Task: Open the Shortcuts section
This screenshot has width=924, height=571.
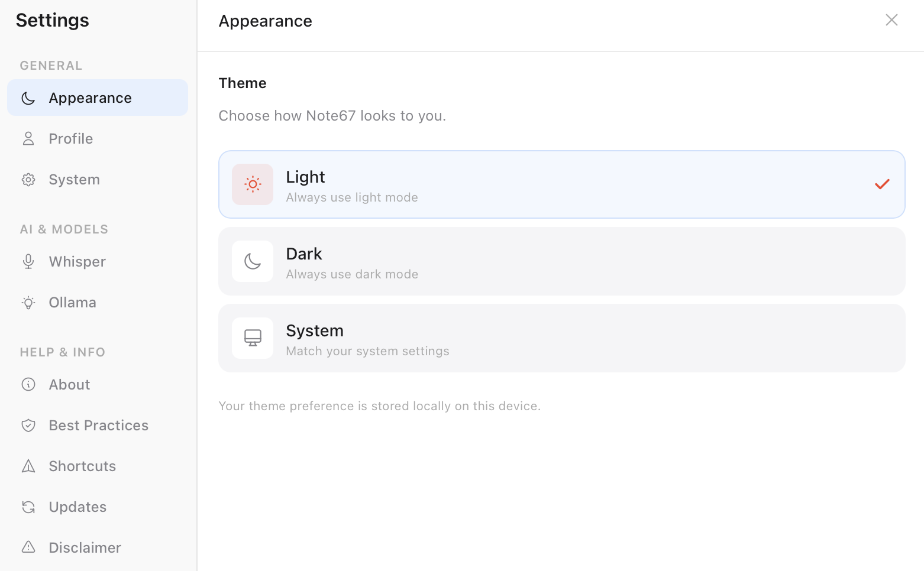Action: (x=82, y=466)
